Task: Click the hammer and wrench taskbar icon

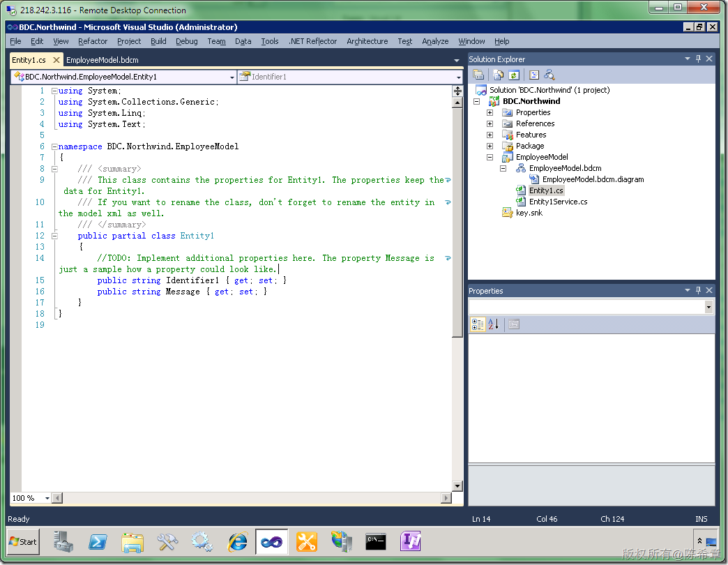Action: click(x=167, y=542)
